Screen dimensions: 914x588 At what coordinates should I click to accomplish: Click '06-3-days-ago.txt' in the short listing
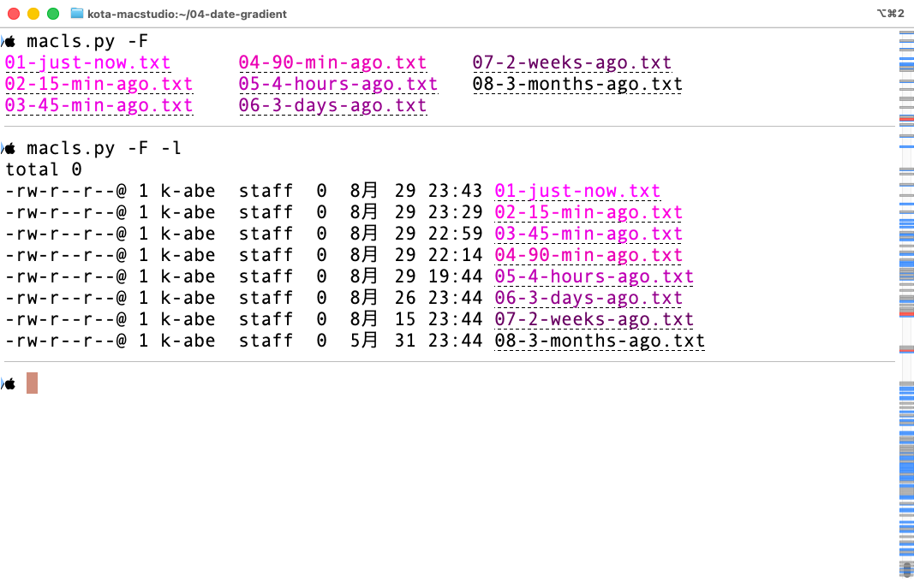(332, 106)
